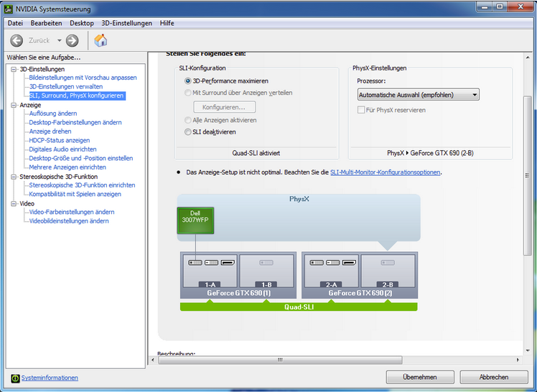Select Alle Anzeigen aktivieren radio
The height and width of the screenshot is (392, 537).
click(187, 120)
